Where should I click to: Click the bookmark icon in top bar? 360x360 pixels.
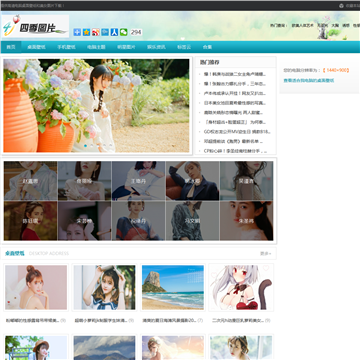pyautogui.click(x=341, y=6)
